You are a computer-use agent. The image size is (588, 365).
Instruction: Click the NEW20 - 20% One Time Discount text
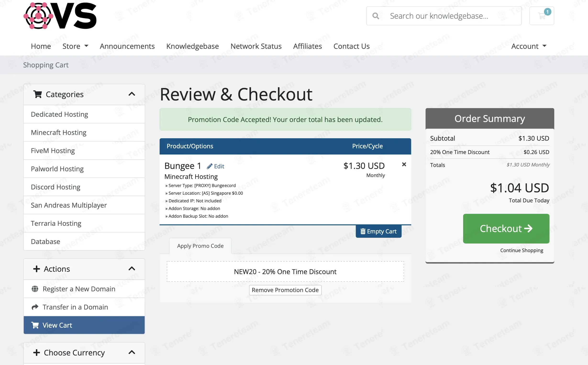[x=285, y=271]
